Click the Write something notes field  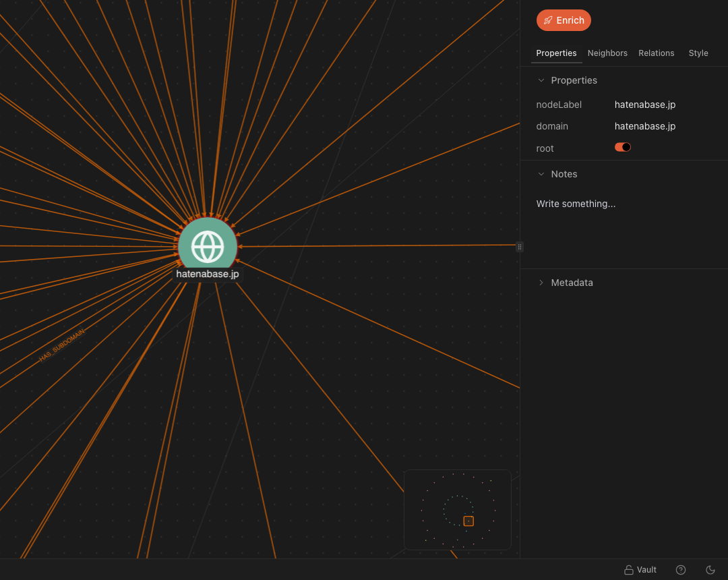point(576,204)
